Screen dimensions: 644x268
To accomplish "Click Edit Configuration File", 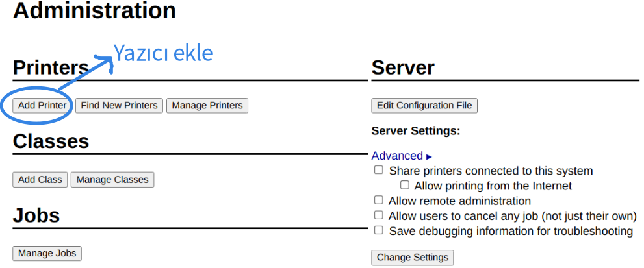I will coord(424,105).
